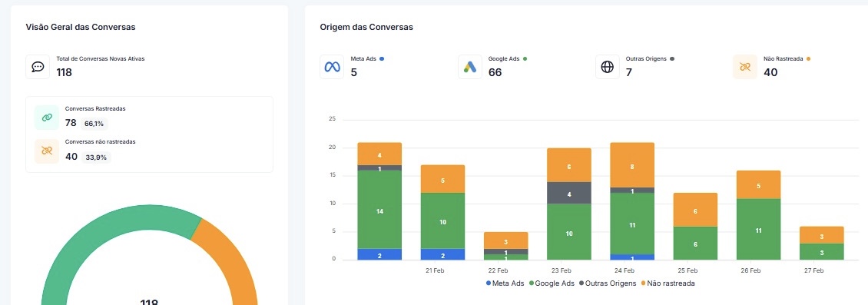Image resolution: width=868 pixels, height=305 pixels.
Task: Click the green bar segment labeled 14
Action: coord(379,209)
